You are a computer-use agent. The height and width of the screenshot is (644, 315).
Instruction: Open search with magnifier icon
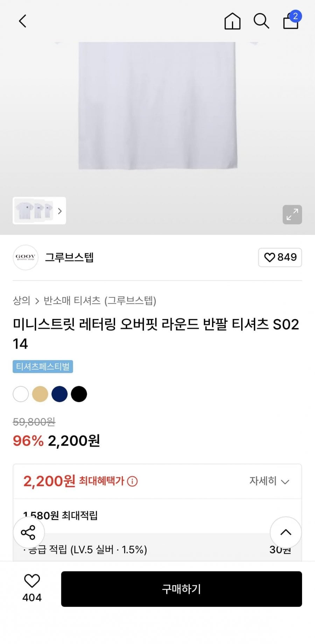pyautogui.click(x=261, y=21)
